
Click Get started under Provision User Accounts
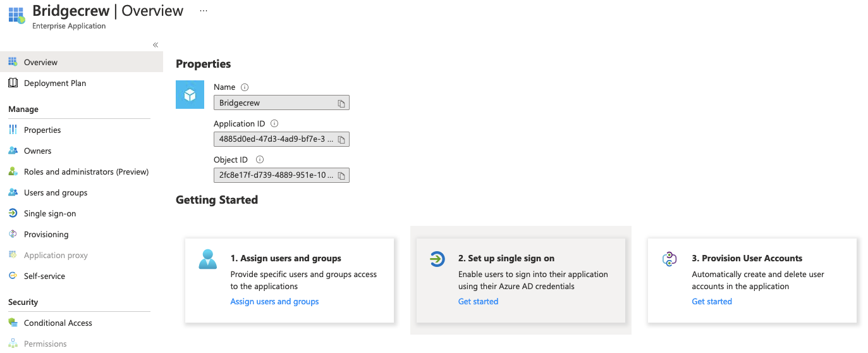tap(712, 302)
